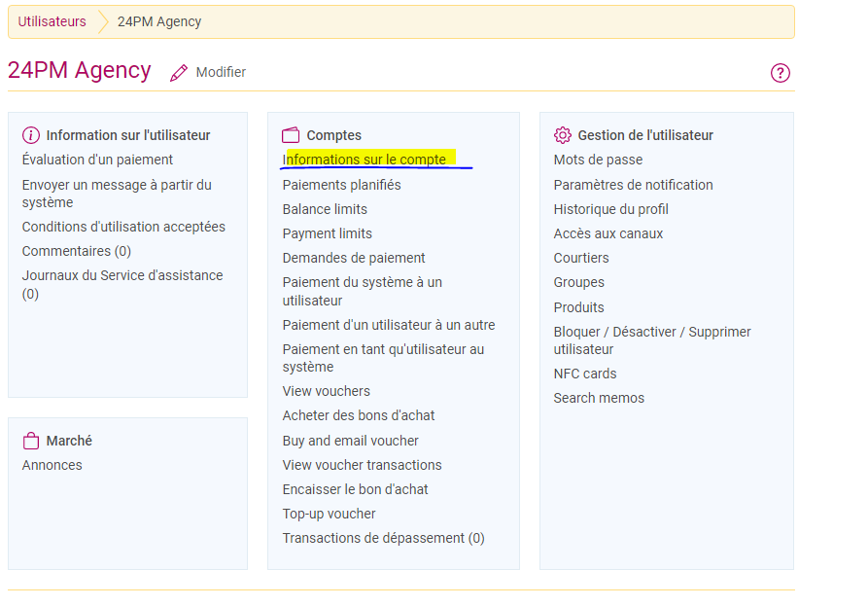This screenshot has height=606, width=868.
Task: Open Envoyer un message à partir du système
Action: click(x=117, y=194)
